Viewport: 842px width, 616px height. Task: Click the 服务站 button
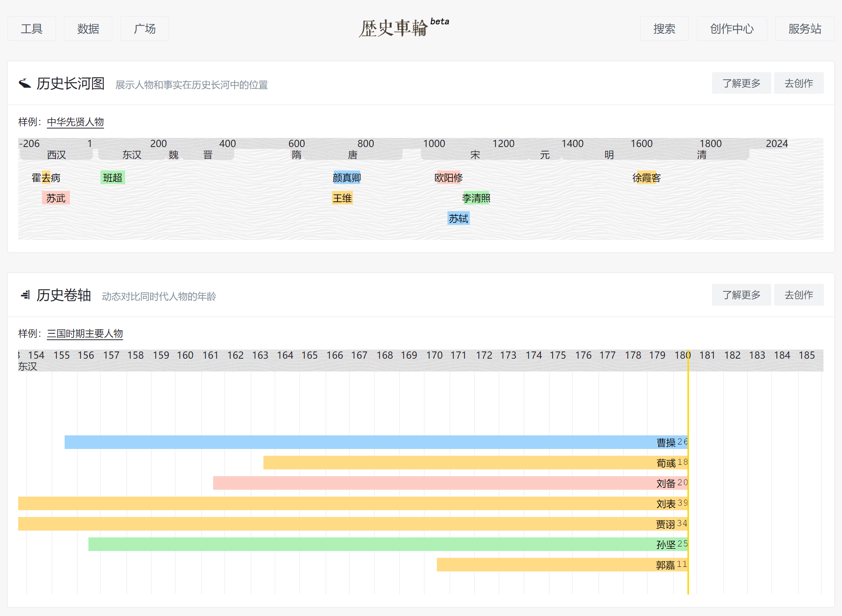coord(805,29)
